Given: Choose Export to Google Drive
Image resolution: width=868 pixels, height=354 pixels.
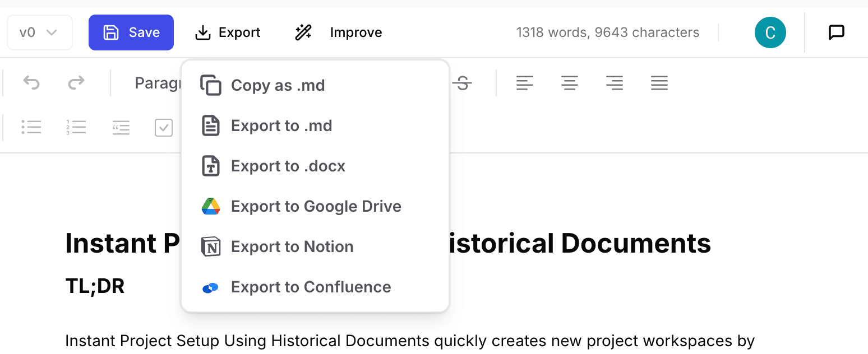Looking at the screenshot, I should (316, 206).
